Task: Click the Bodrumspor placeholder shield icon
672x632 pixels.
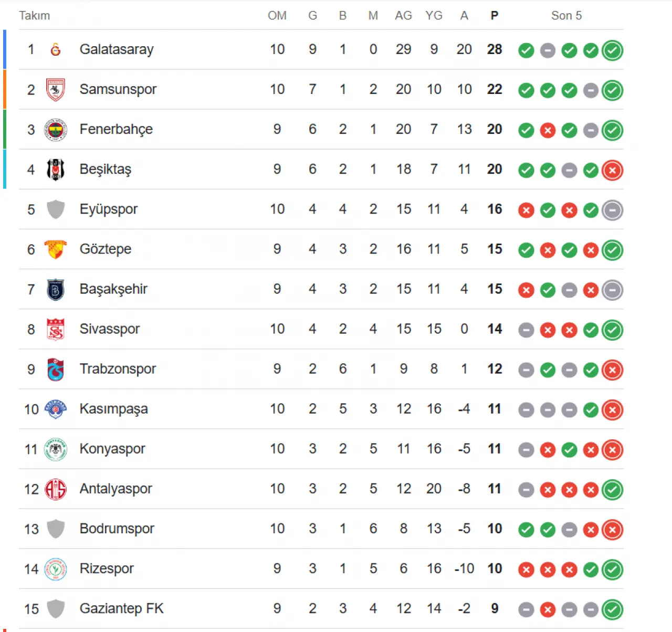Action: point(56,529)
